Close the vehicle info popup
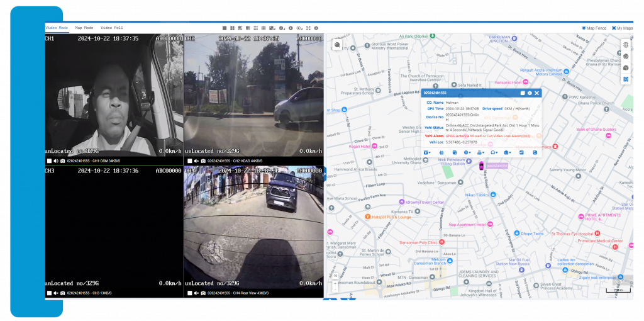The width and height of the screenshot is (644, 321). click(537, 93)
